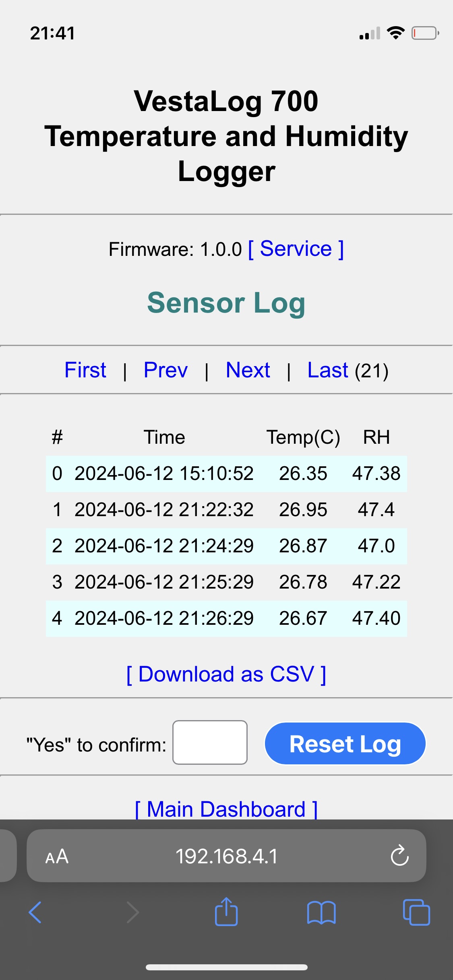
Task: Go to Next log page
Action: tap(248, 370)
